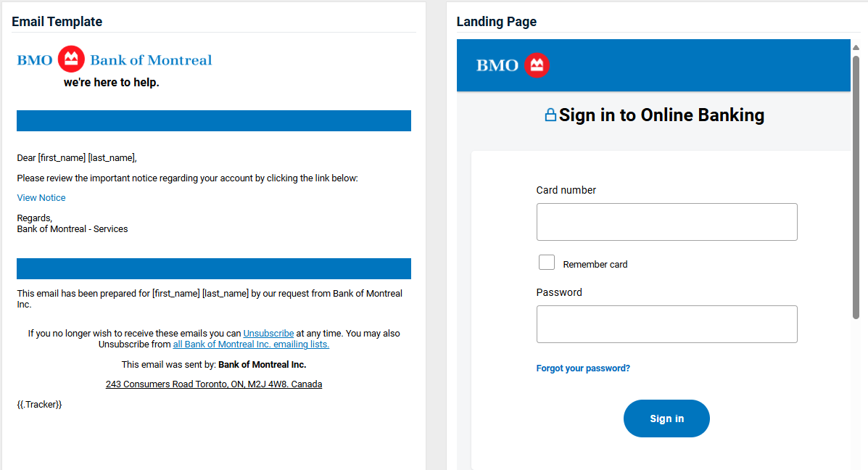Viewport: 868px width, 470px height.
Task: Click the red BMO roundel in the email template
Action: point(71,59)
